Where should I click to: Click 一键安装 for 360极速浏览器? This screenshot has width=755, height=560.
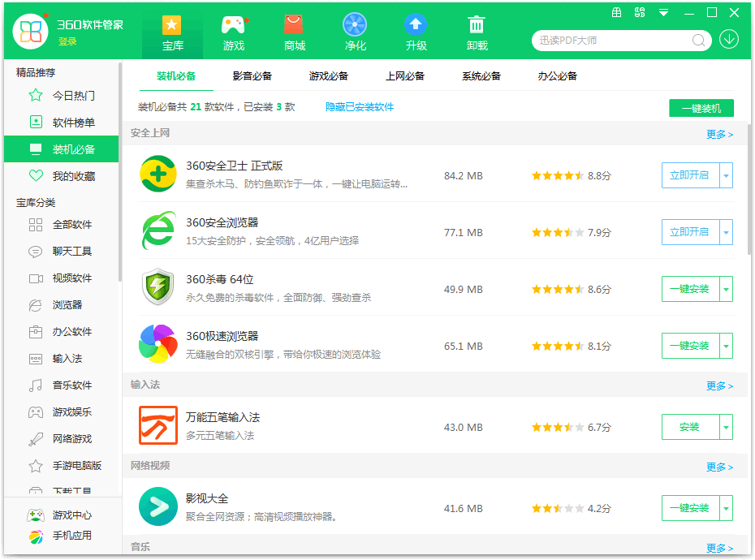[691, 346]
